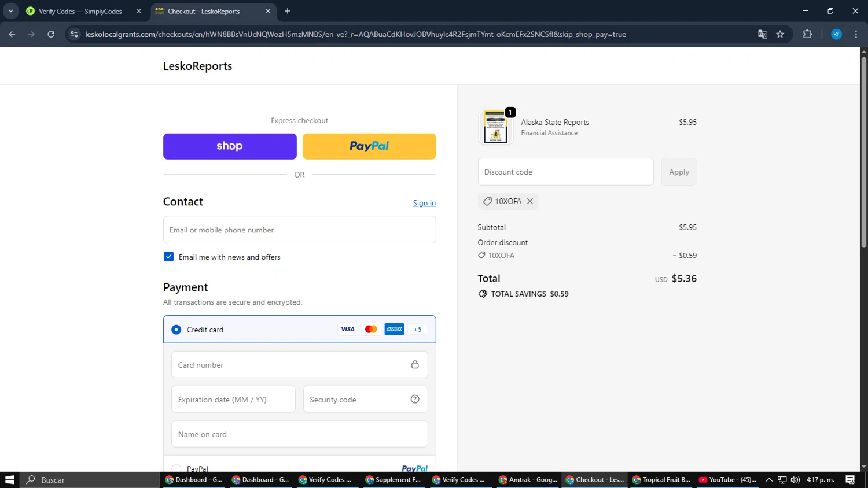
Task: Click the Apply discount button
Action: (679, 172)
